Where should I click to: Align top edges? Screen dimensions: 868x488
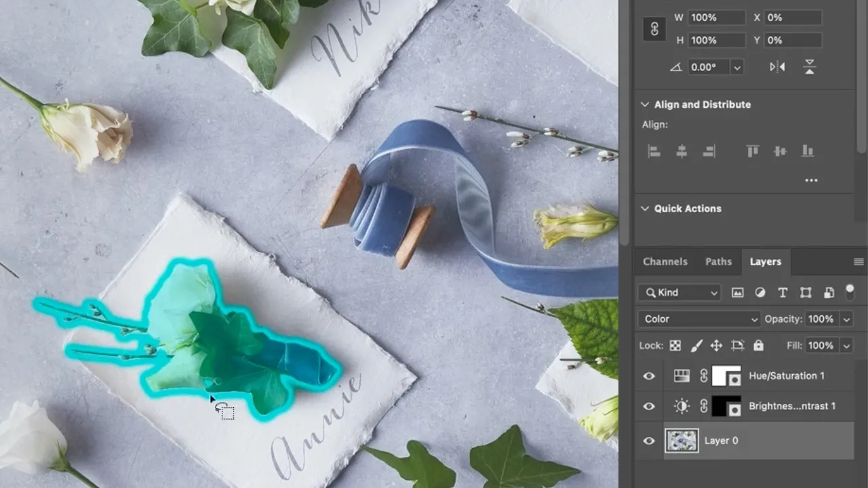pyautogui.click(x=753, y=151)
